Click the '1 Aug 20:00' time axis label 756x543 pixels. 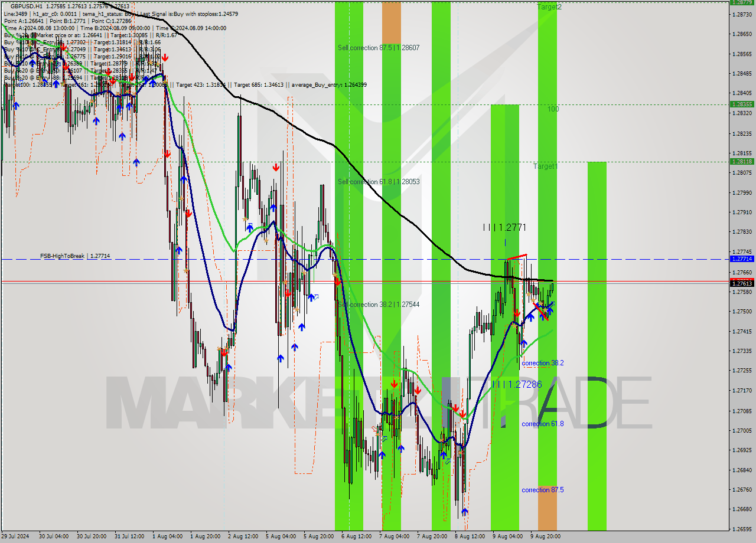coord(205,537)
